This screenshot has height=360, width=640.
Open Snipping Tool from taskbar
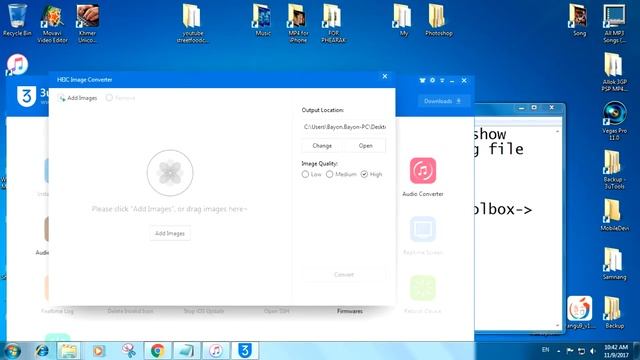pyautogui.click(x=128, y=351)
